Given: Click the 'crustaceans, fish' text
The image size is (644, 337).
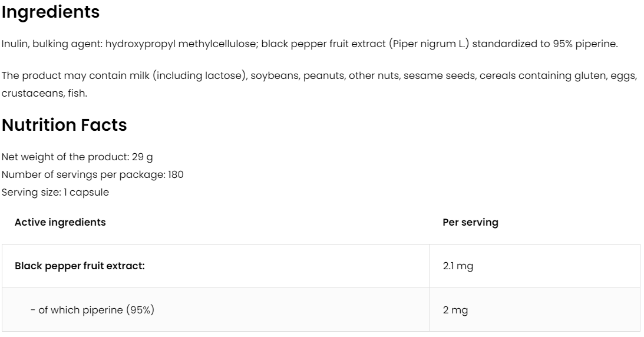Looking at the screenshot, I should [44, 93].
